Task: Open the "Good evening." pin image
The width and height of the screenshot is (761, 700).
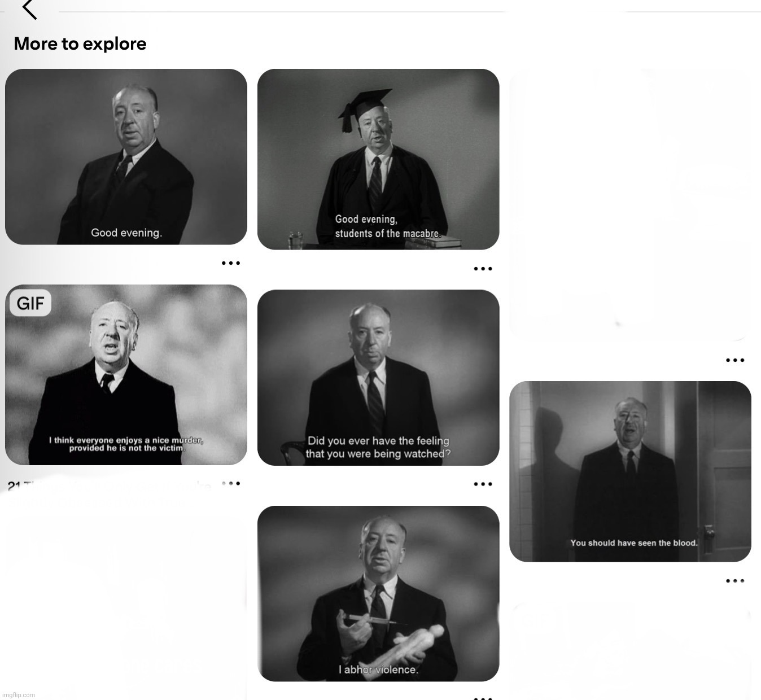Action: point(126,157)
